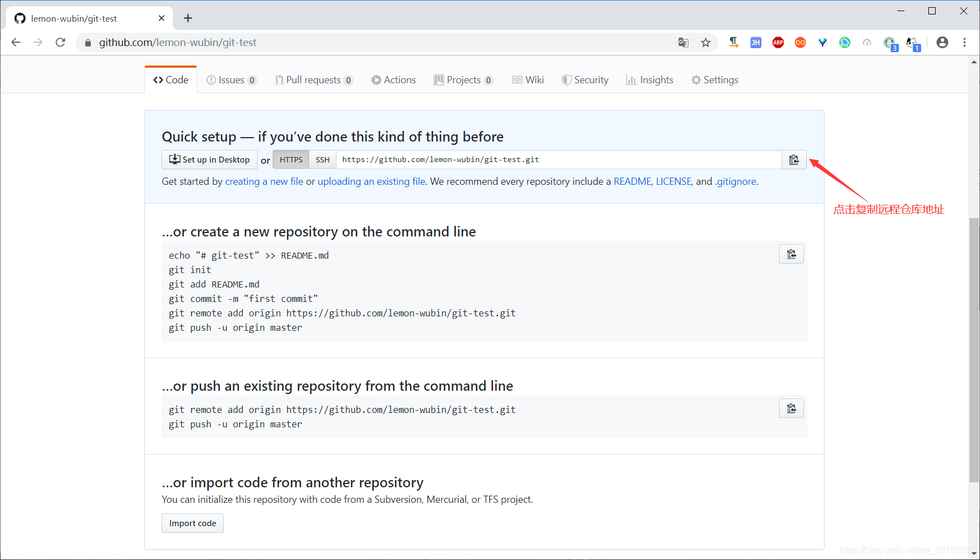The height and width of the screenshot is (560, 980).
Task: Click the padlock site info icon
Action: [x=88, y=43]
